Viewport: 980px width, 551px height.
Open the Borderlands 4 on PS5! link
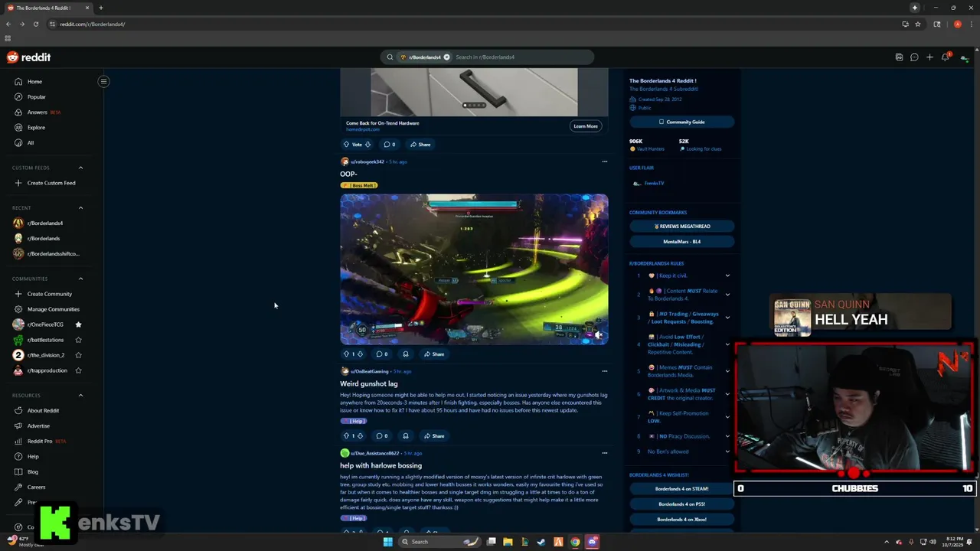[681, 504]
